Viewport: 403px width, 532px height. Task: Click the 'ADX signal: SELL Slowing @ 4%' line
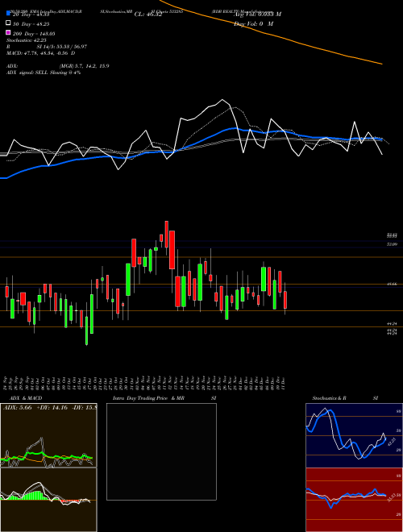tap(44, 73)
